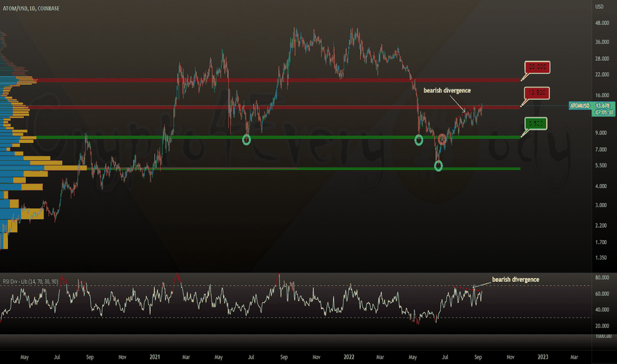This screenshot has width=617, height=364.
Task: Select the green circle marker near July 2021
Action: (x=246, y=139)
